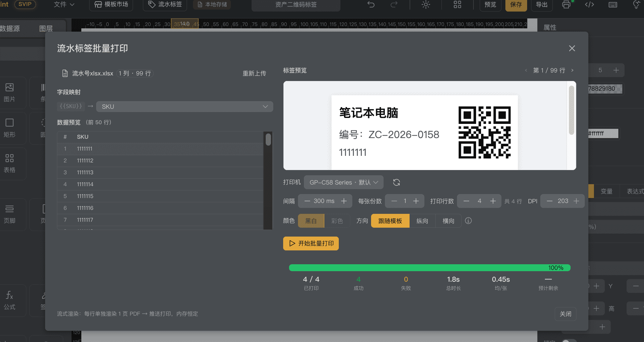Click the 流水号xlsx.xlsx file name

[93, 73]
